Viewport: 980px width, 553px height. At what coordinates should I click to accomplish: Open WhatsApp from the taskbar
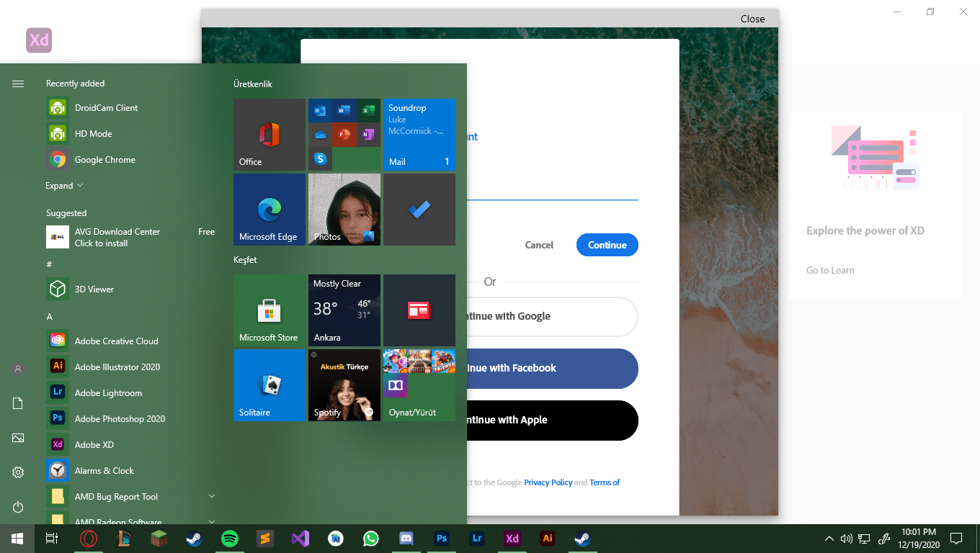pyautogui.click(x=371, y=539)
